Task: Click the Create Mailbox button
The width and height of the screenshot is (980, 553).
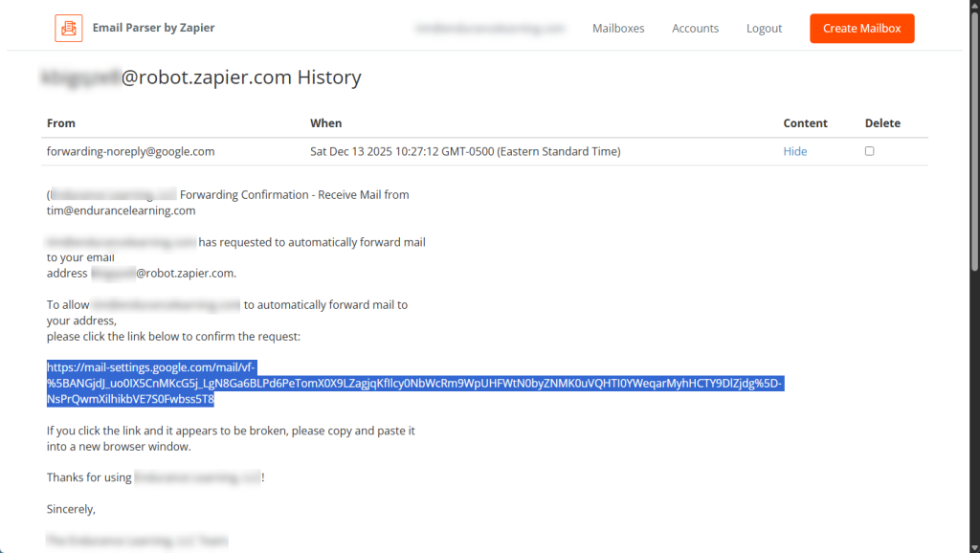Action: [862, 28]
